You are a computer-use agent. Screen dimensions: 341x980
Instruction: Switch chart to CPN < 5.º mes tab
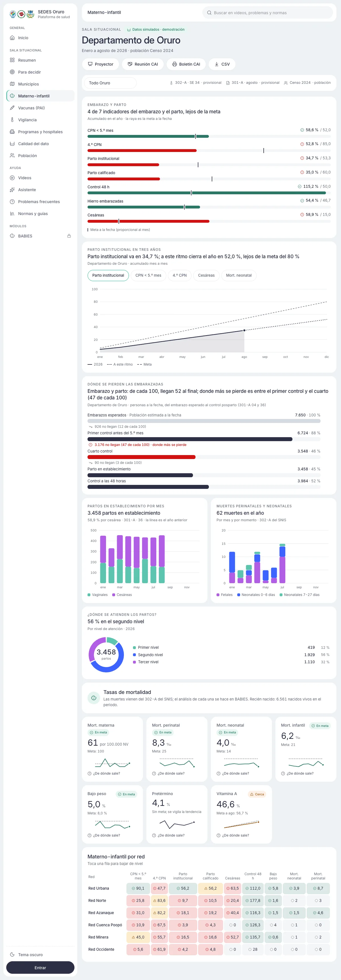click(x=148, y=276)
